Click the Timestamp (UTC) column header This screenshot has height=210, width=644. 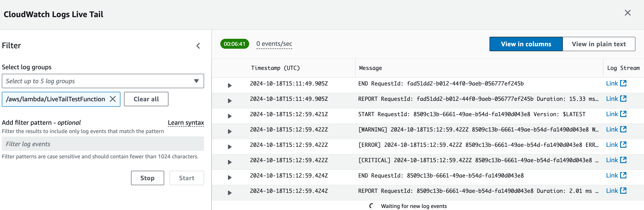pos(275,68)
